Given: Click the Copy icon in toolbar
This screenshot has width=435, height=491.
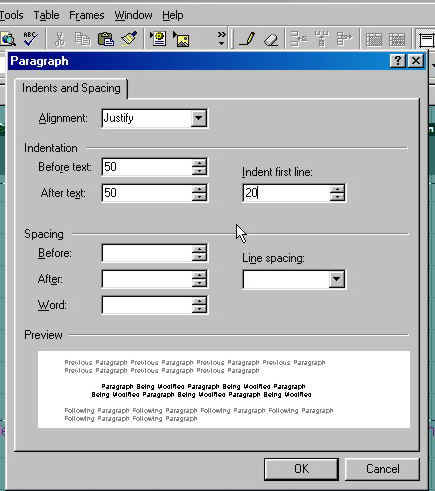Looking at the screenshot, I should pos(82,39).
